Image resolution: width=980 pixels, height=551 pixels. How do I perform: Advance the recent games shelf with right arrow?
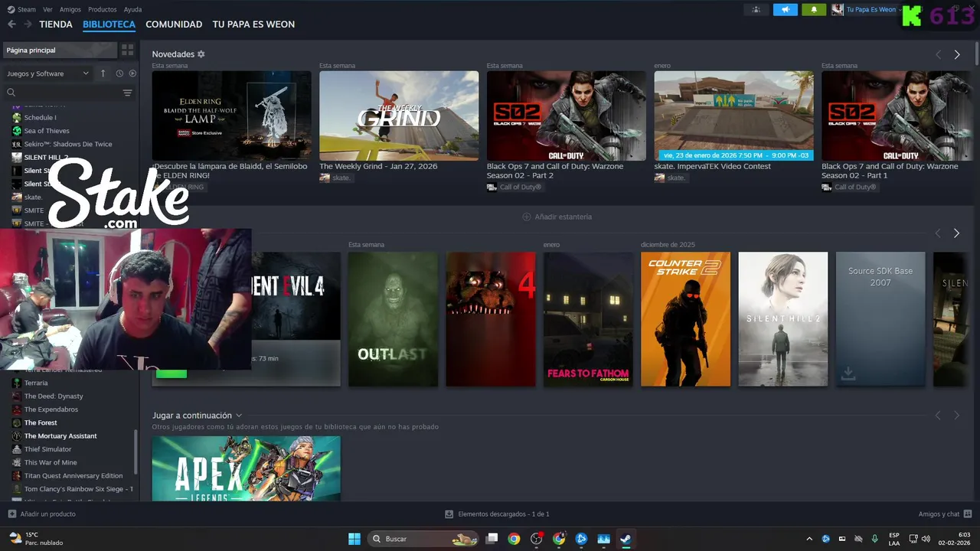[956, 233]
